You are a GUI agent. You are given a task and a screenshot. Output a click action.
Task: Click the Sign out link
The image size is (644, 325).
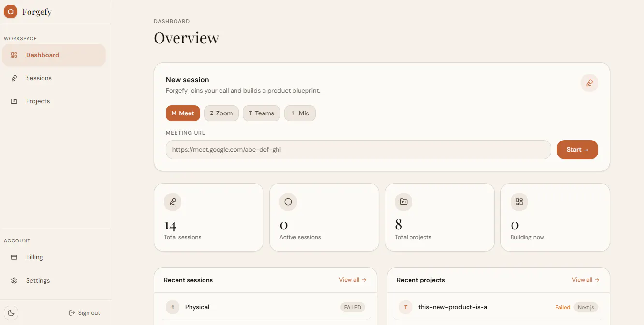point(85,313)
